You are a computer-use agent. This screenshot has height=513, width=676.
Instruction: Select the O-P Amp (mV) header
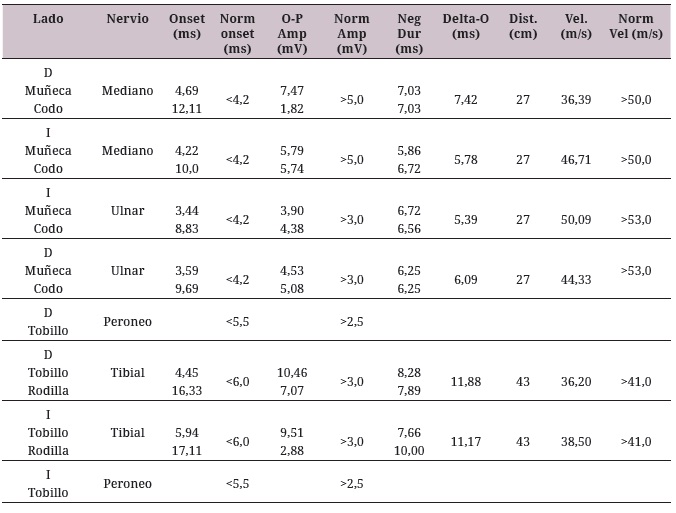point(292,33)
